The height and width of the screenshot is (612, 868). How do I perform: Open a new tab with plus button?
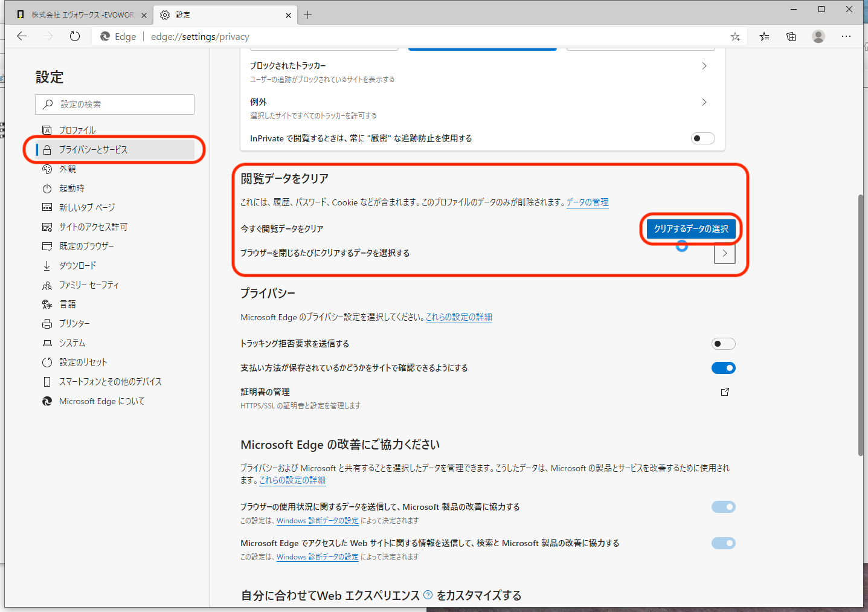click(x=308, y=15)
